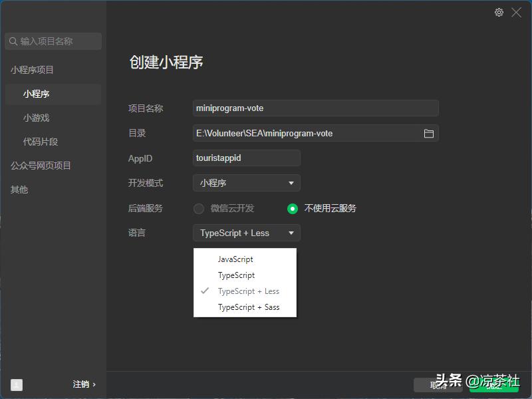Choose TypeScript + Sass language option

249,307
